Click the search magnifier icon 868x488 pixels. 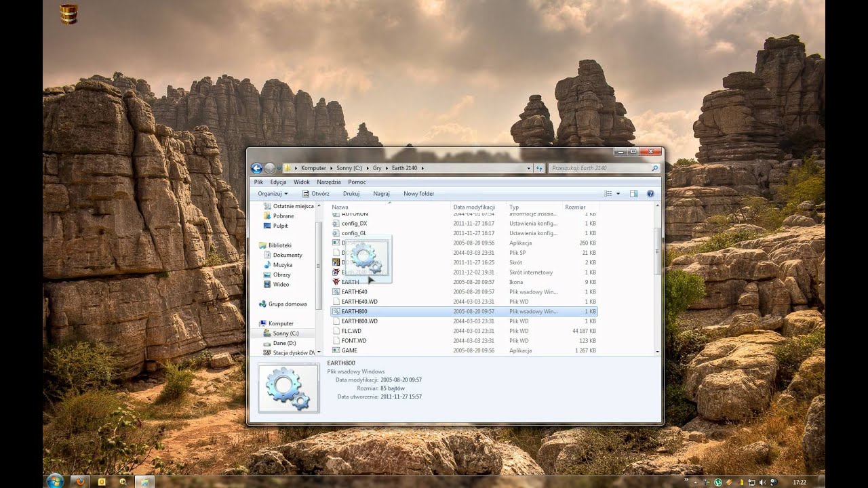655,168
